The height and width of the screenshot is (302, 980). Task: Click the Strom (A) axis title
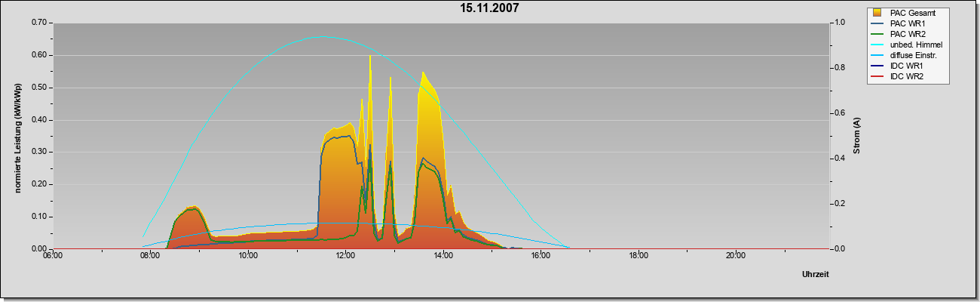857,136
